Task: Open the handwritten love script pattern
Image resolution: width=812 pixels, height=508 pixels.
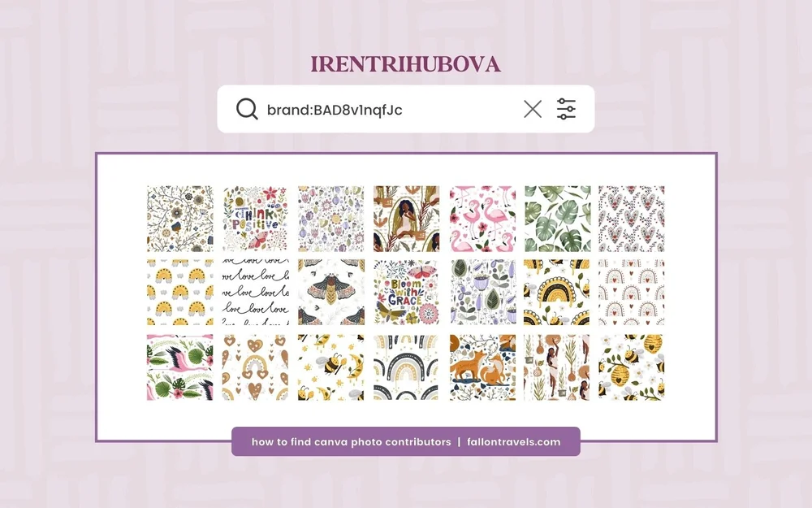Action: tap(255, 293)
